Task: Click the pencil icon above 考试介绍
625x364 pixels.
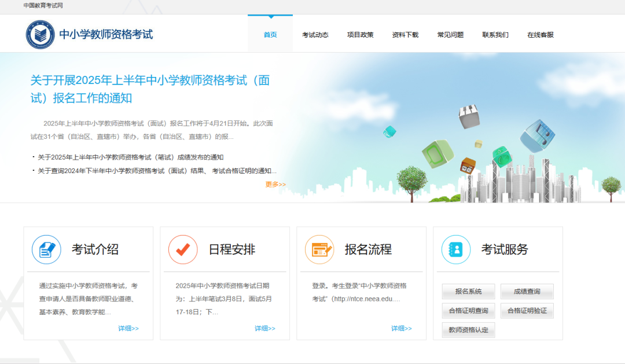Action: click(x=46, y=249)
